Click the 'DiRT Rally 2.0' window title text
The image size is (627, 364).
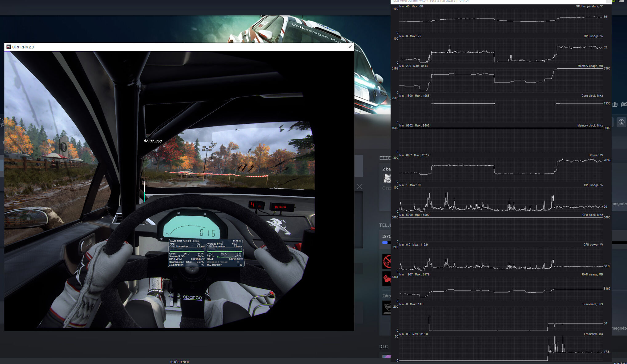tap(23, 47)
